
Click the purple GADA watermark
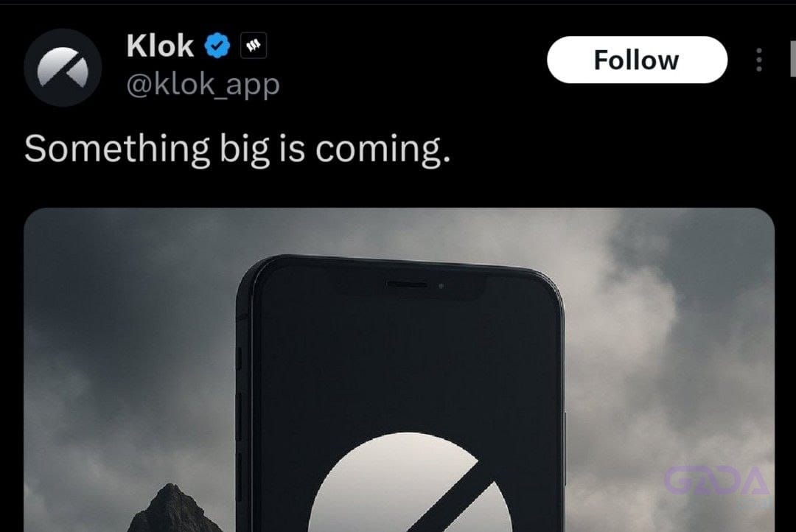[716, 481]
